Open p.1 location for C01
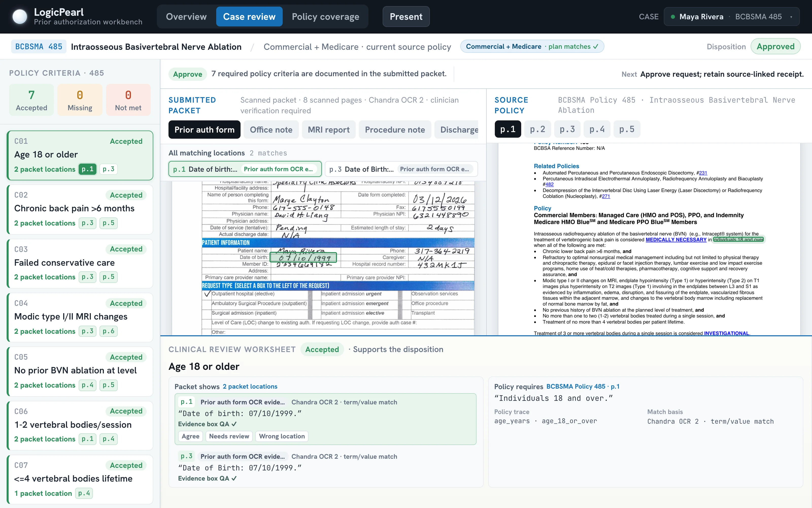This screenshot has width=812, height=508. coord(88,169)
